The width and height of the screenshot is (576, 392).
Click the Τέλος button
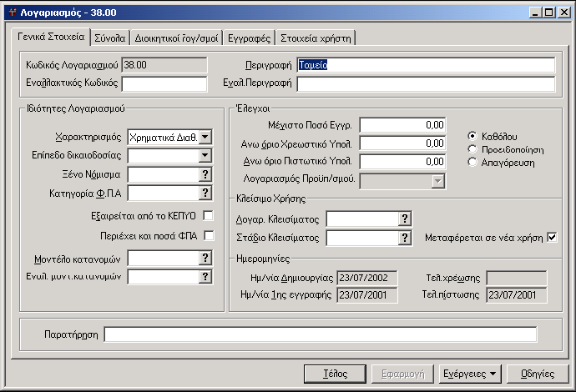(335, 374)
